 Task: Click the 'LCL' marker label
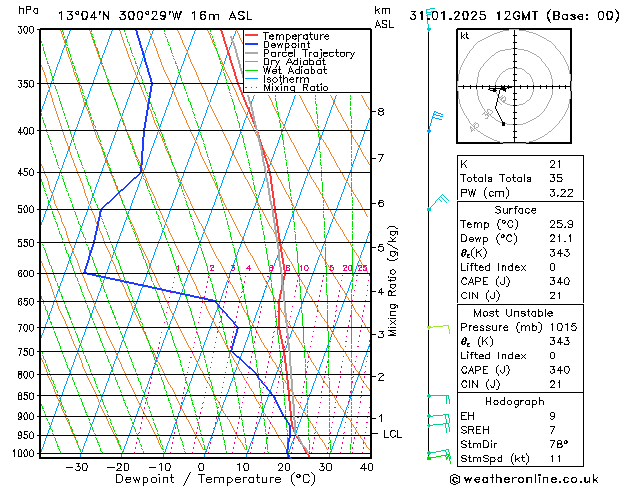[392, 434]
